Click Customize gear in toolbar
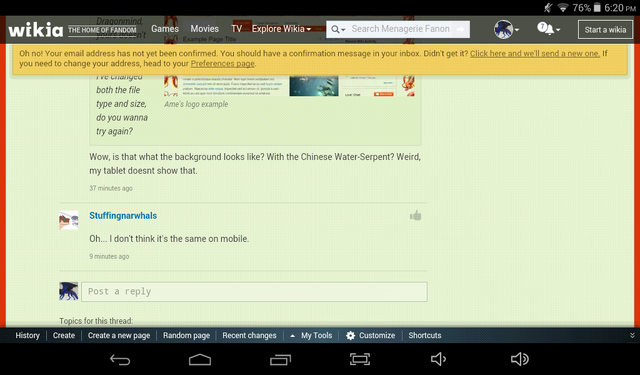Image resolution: width=640 pixels, height=375 pixels. tap(371, 335)
